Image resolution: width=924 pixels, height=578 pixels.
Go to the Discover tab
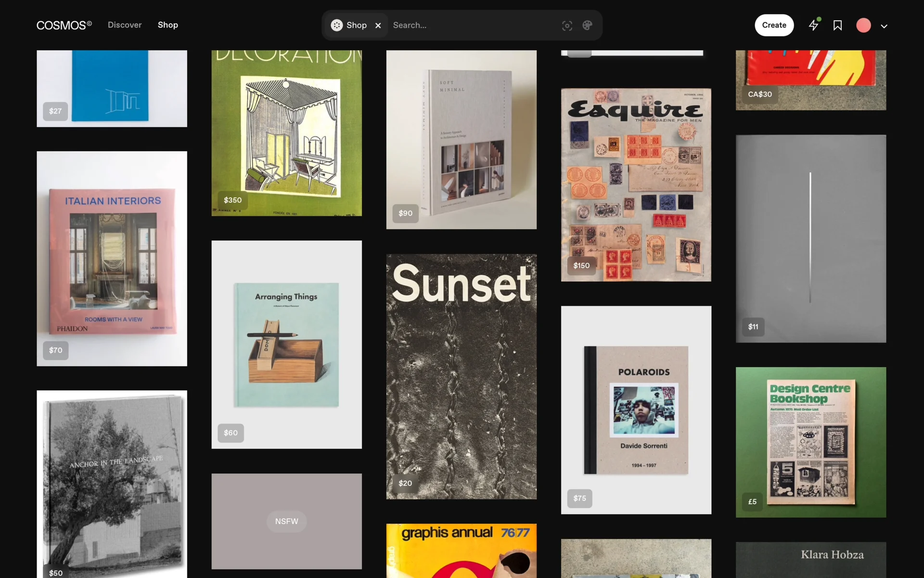(125, 25)
